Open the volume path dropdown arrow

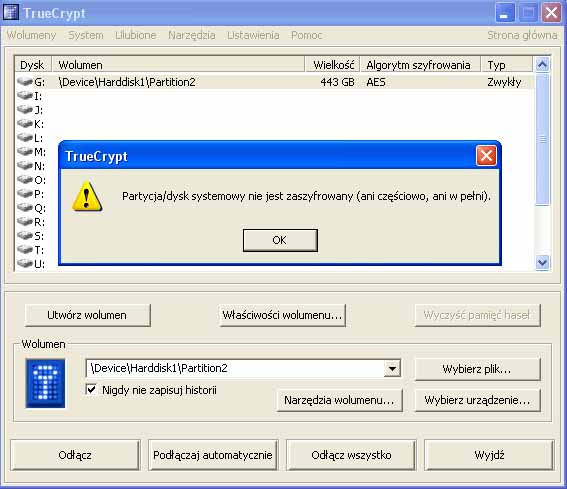point(392,369)
